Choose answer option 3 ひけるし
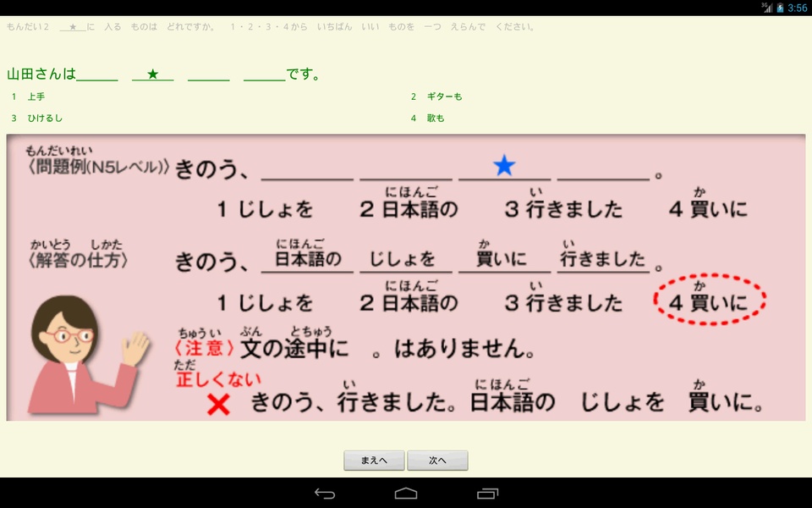This screenshot has height=508, width=812. (x=36, y=119)
